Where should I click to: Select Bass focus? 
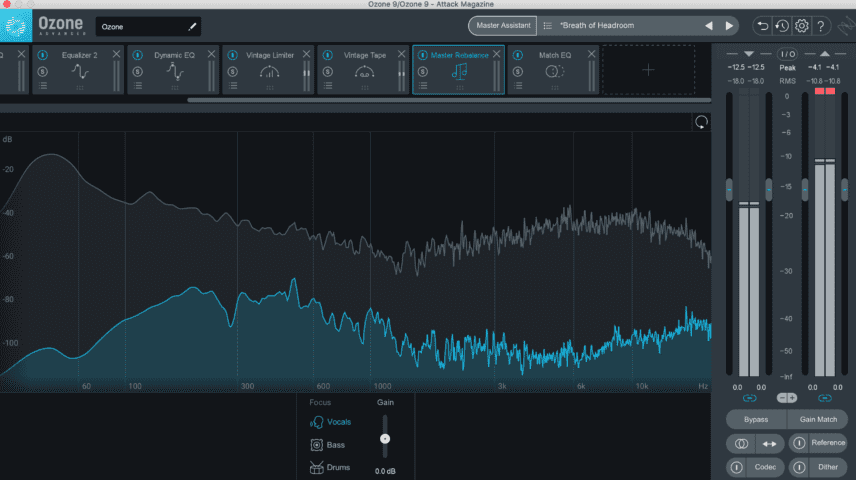pyautogui.click(x=335, y=445)
